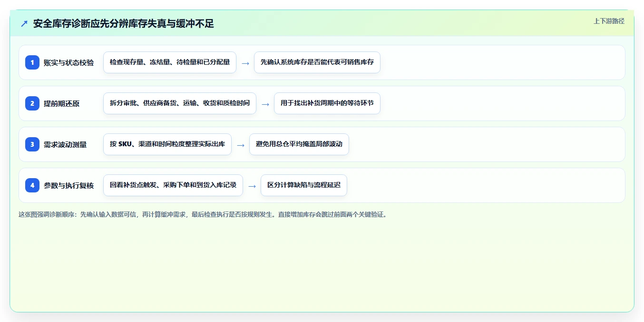The height and width of the screenshot is (322, 644).
Task: Click the 区分计算缺陷与流程延迟 box
Action: point(304,185)
